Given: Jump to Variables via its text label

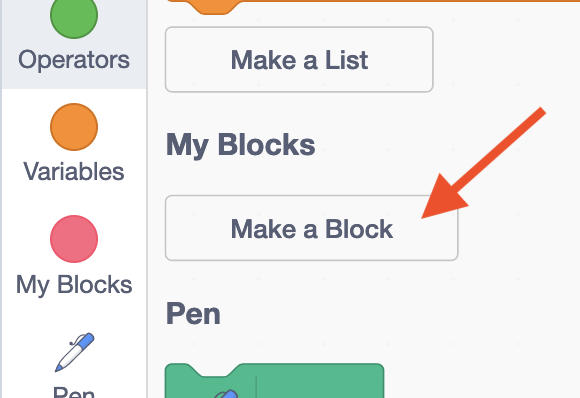Looking at the screenshot, I should pyautogui.click(x=74, y=172).
